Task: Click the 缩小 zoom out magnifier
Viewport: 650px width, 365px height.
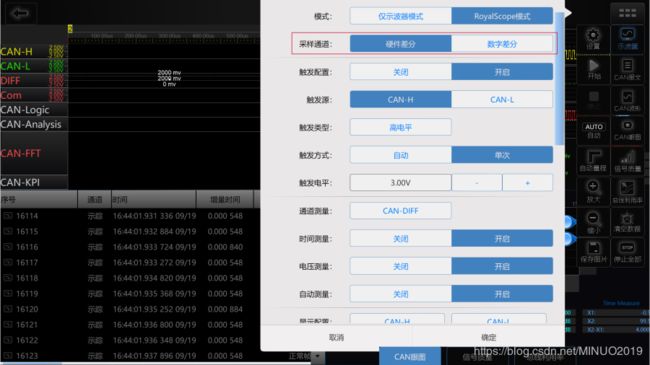Action: tap(593, 221)
